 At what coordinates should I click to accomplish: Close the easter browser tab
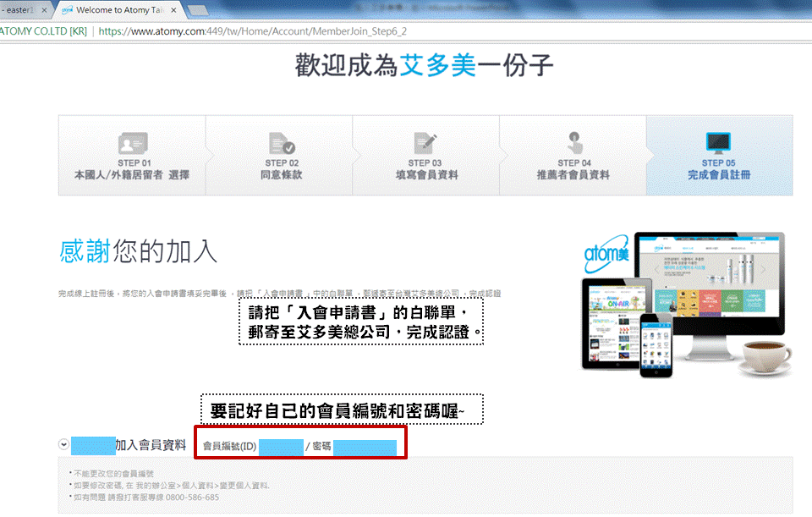pos(44,10)
